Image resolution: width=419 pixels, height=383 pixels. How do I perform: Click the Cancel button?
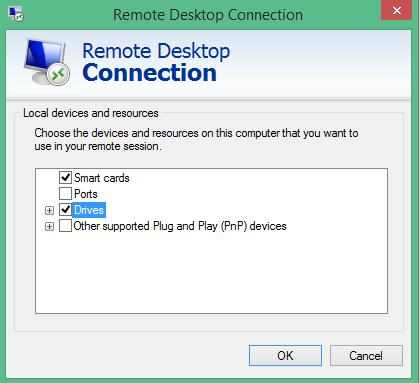pos(366,356)
